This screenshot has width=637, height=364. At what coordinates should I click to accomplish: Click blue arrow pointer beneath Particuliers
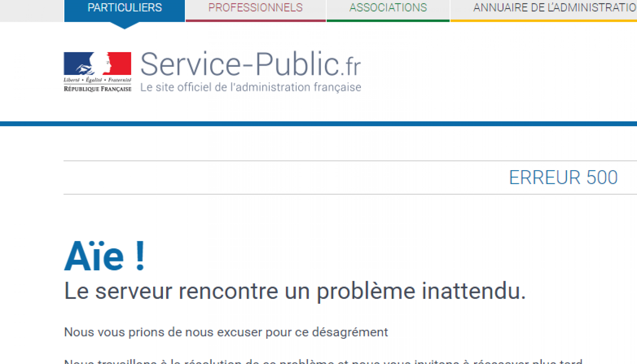[124, 25]
